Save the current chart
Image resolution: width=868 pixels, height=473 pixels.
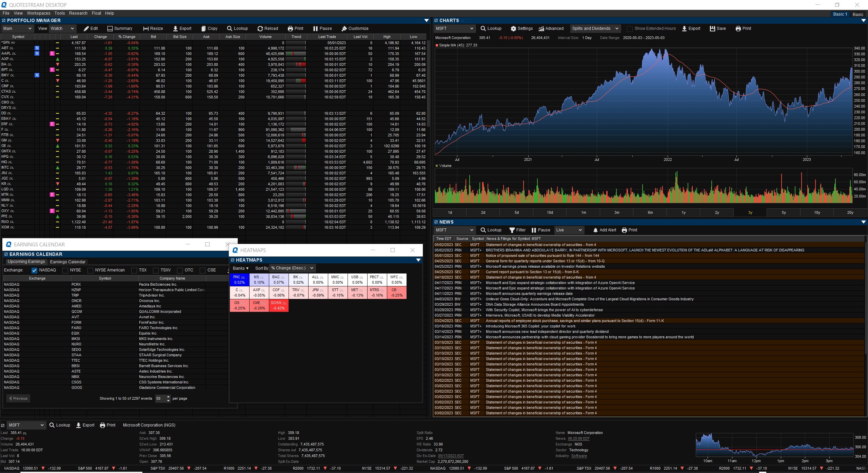[x=718, y=29]
